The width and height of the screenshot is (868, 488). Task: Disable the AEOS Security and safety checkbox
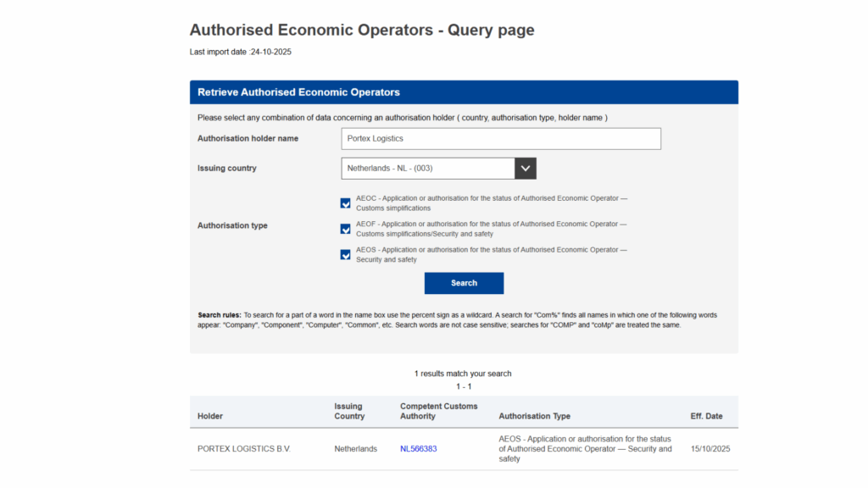coord(345,254)
